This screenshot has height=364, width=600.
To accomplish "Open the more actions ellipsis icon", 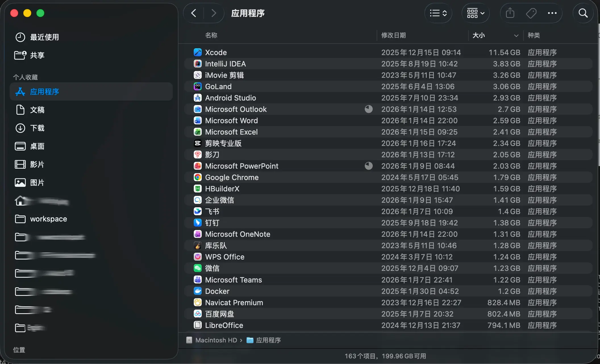I will 552,13.
